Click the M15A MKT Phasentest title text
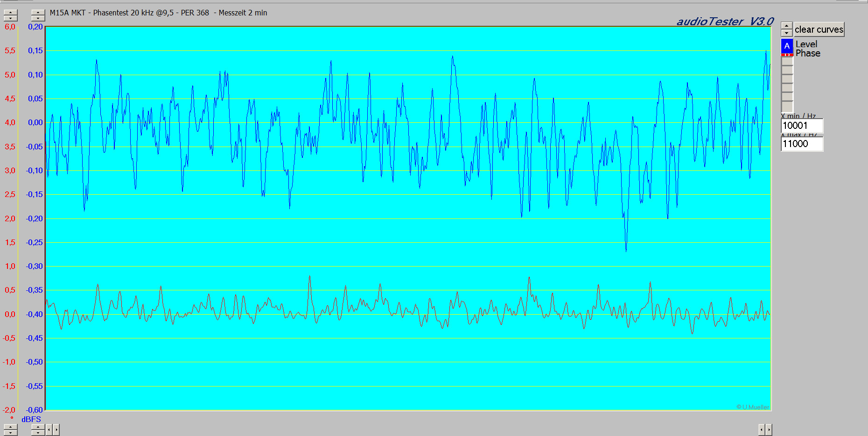The image size is (868, 436). [x=159, y=13]
